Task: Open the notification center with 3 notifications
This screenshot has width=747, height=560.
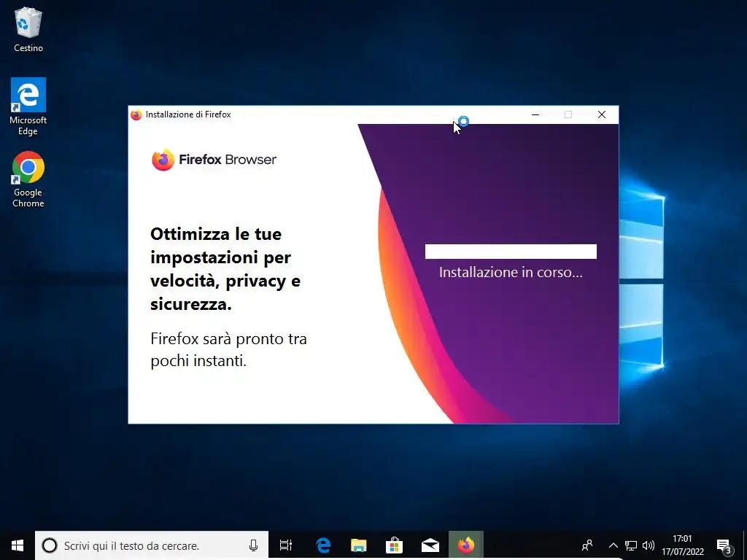Action: pyautogui.click(x=725, y=546)
